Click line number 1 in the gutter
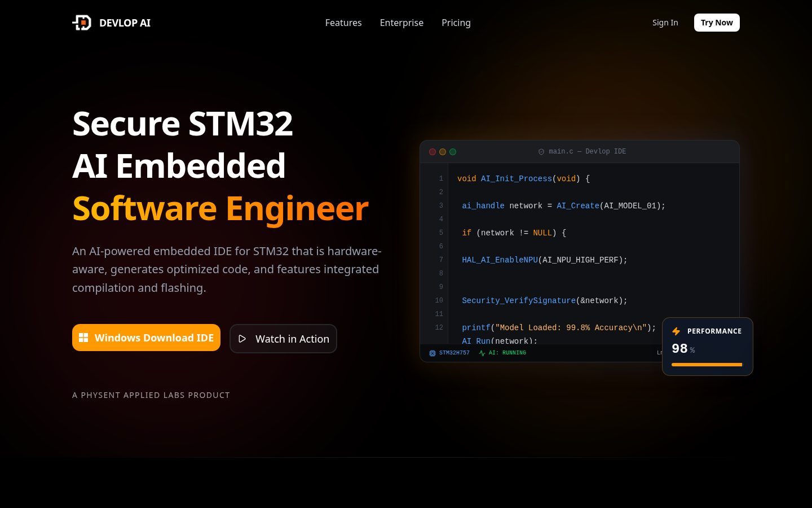This screenshot has width=812, height=508. [x=441, y=178]
